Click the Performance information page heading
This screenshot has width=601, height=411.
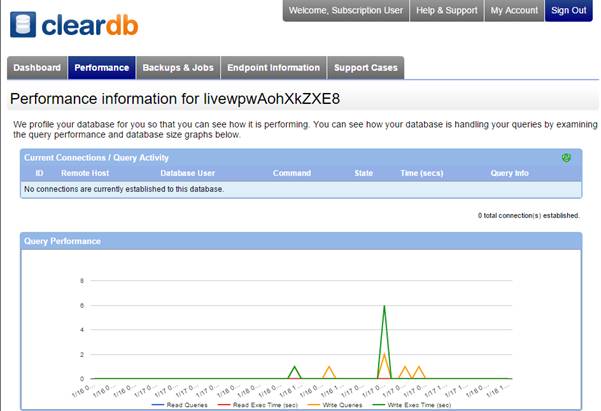[x=175, y=99]
